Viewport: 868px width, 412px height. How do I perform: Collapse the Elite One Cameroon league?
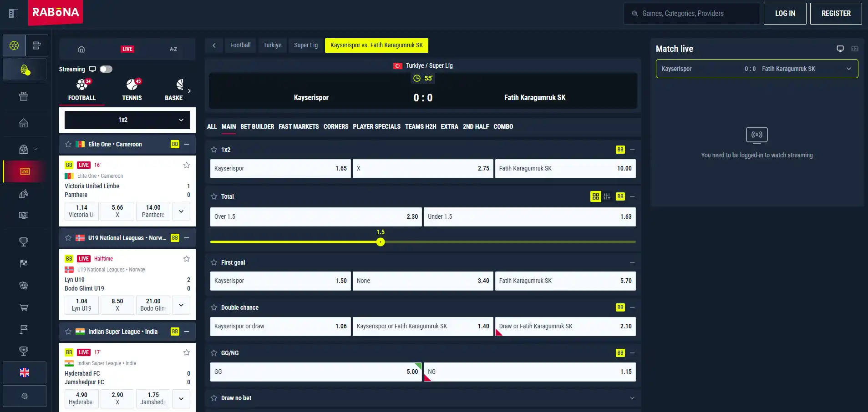pos(187,144)
